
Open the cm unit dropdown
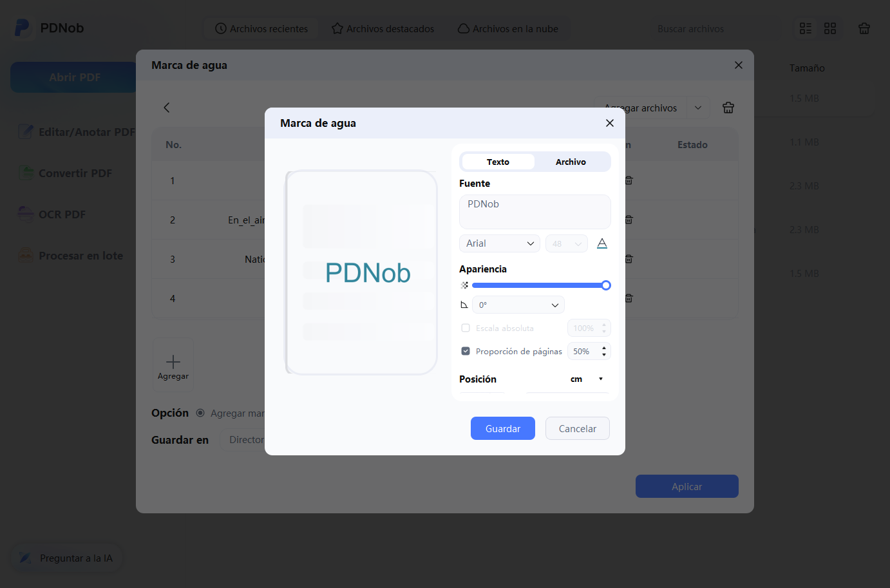click(587, 379)
